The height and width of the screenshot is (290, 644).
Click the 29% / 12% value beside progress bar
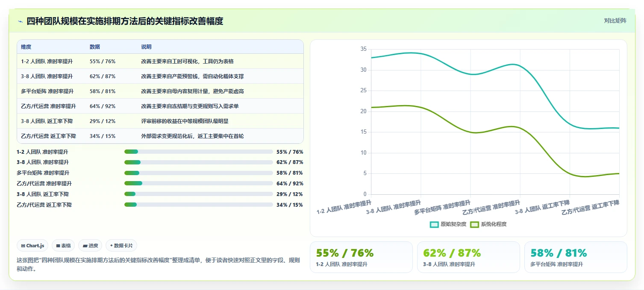(290, 194)
